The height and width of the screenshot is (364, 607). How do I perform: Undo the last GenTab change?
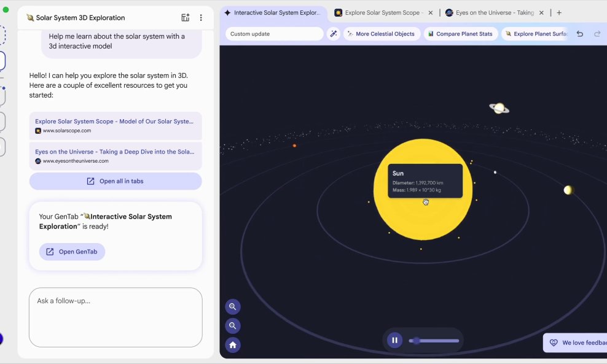point(579,34)
